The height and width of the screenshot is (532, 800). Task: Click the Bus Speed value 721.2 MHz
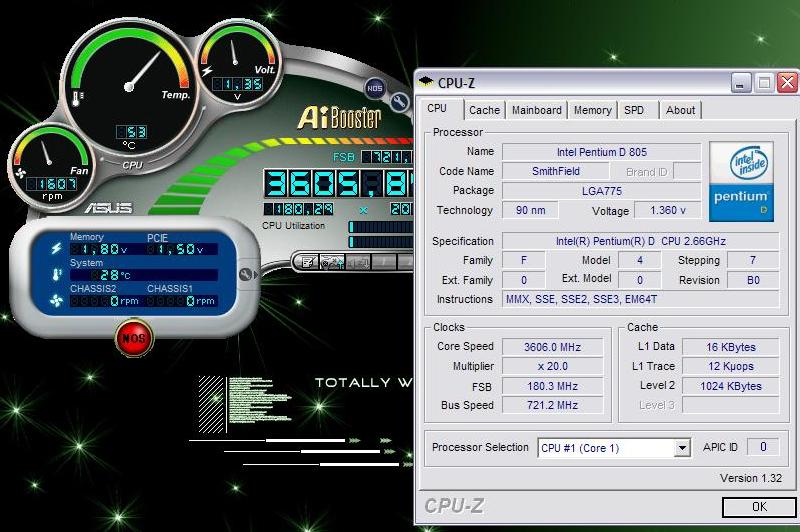pos(553,405)
